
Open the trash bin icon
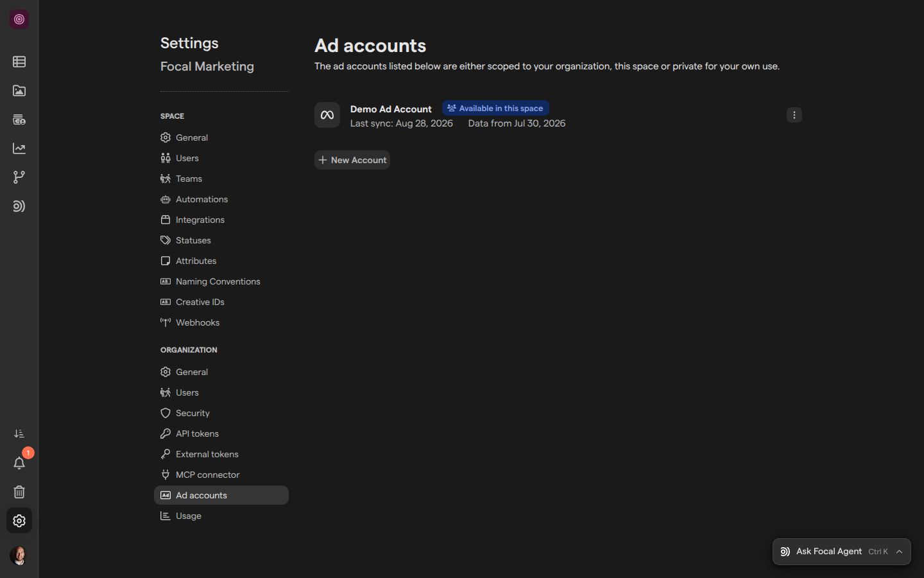19,492
